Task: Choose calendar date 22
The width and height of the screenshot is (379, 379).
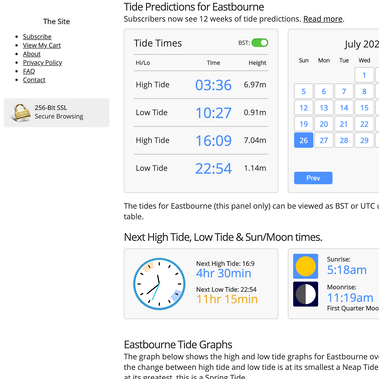Action: [x=364, y=124]
